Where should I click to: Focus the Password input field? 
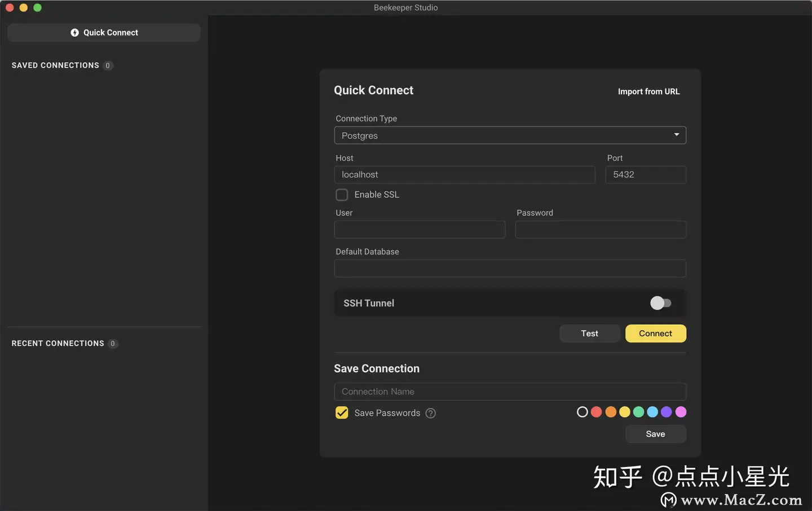pos(601,230)
